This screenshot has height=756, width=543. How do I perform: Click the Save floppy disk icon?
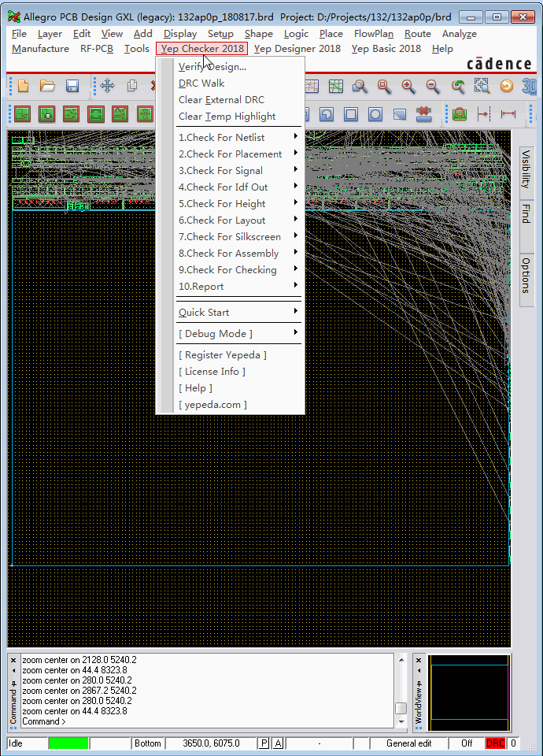pos(72,87)
